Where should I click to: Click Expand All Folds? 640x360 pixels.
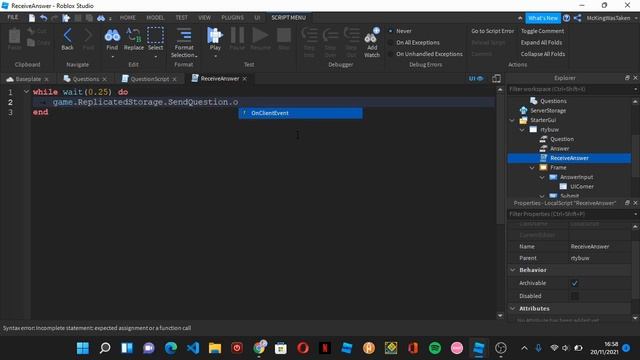click(541, 42)
